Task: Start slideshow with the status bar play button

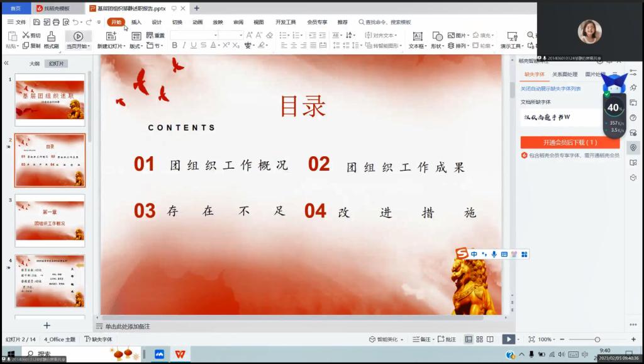Action: [x=508, y=339]
